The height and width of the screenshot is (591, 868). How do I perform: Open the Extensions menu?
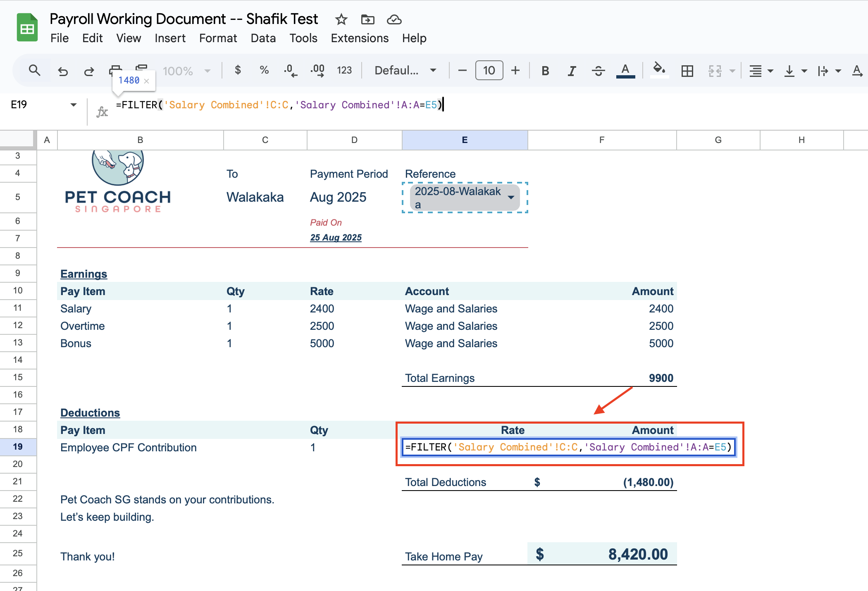click(360, 38)
